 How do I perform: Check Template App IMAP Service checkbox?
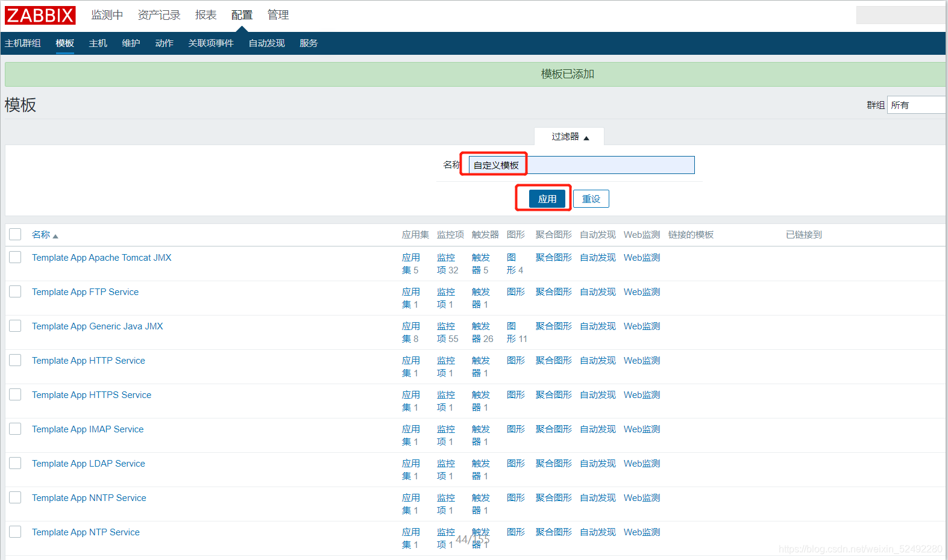point(15,429)
